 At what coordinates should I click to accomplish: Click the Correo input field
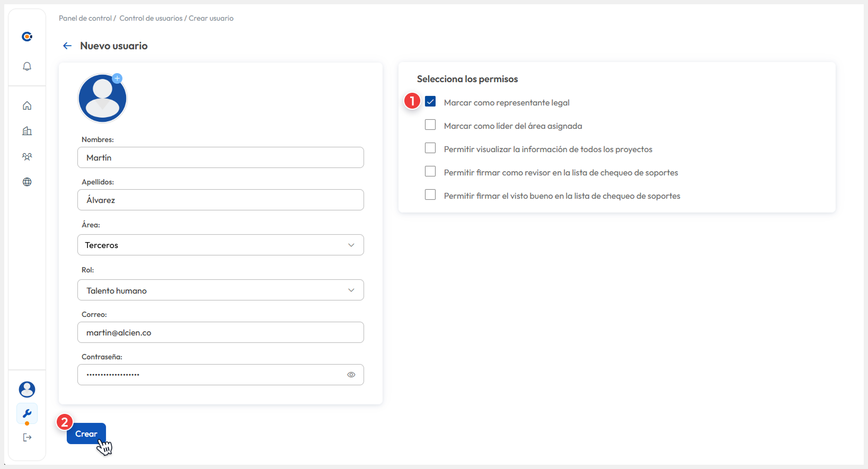click(x=220, y=332)
